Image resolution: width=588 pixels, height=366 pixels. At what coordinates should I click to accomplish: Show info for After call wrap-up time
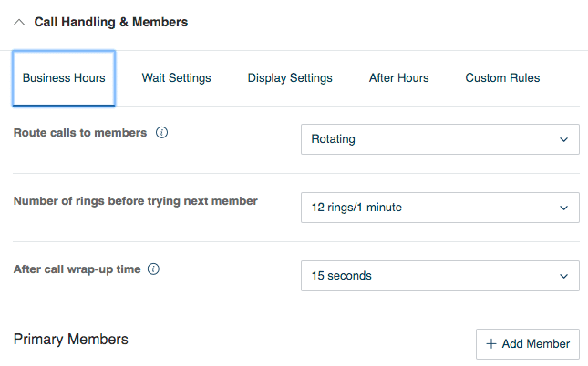pos(153,269)
